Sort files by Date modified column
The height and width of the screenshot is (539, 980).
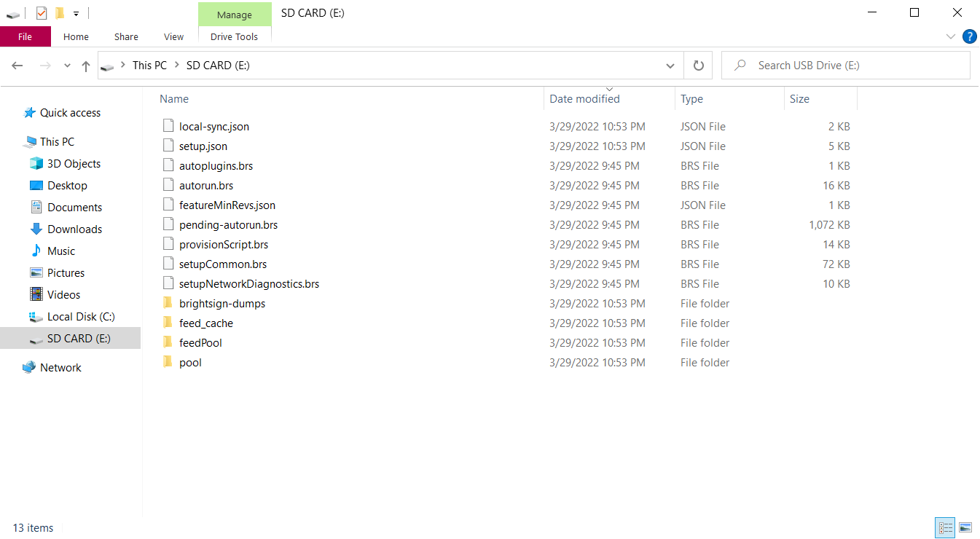pos(584,99)
